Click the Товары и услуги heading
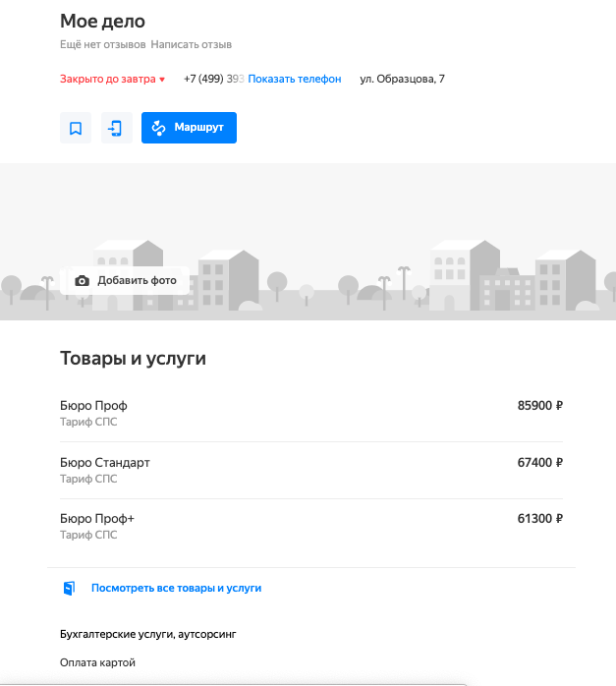 (133, 359)
